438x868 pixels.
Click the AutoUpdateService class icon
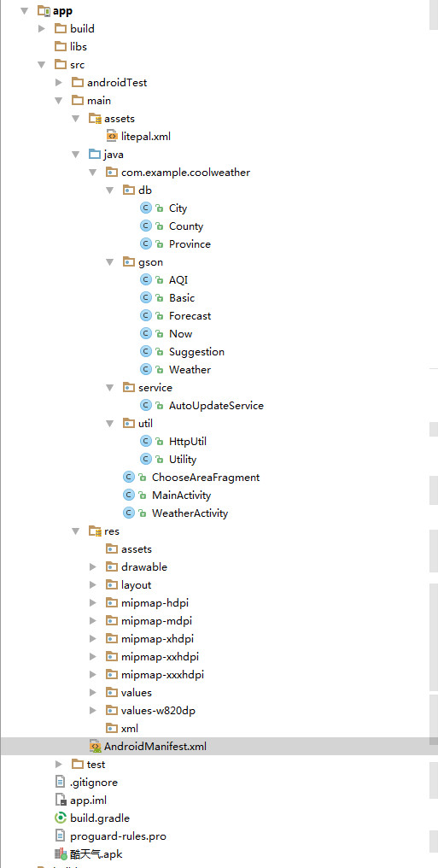pyautogui.click(x=146, y=405)
